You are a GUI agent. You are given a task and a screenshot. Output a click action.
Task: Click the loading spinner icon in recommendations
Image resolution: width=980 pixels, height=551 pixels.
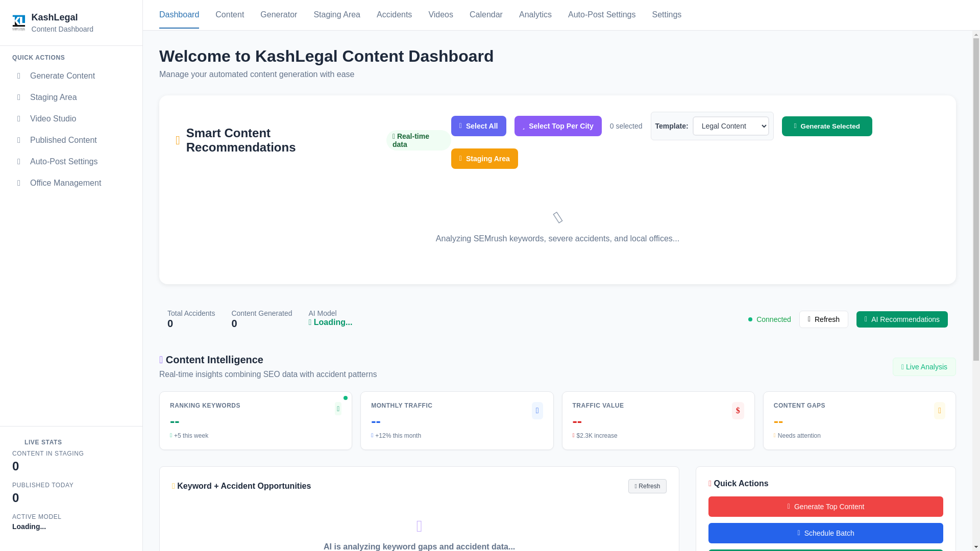(x=557, y=218)
